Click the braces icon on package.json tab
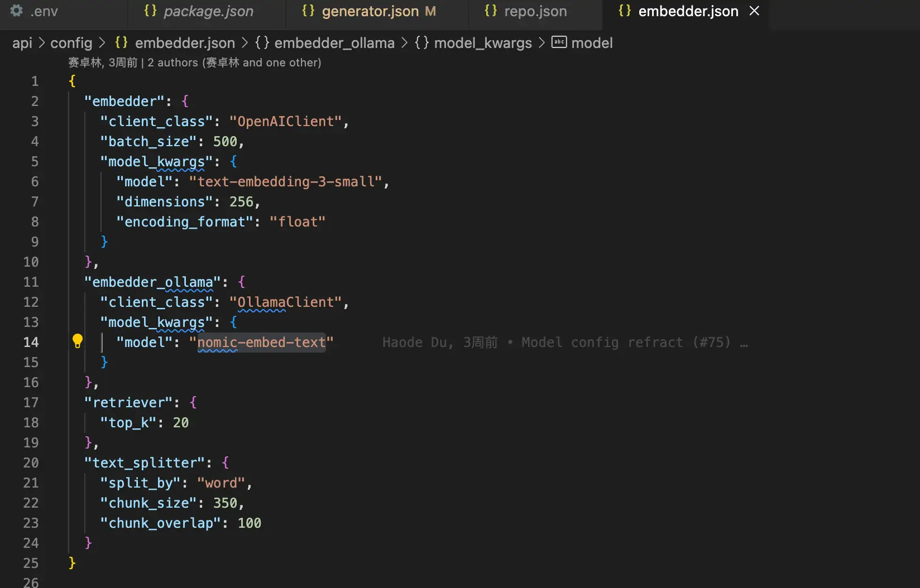 150,11
